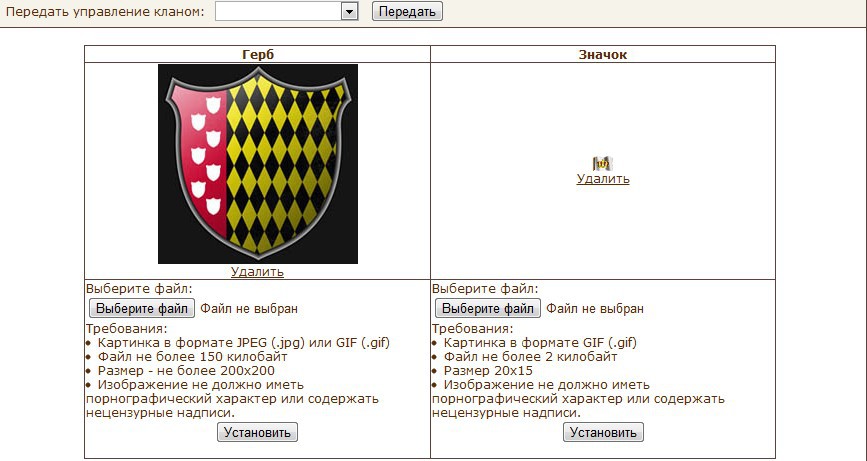Delete the badge via Удалить link
The image size is (867, 461).
point(603,179)
